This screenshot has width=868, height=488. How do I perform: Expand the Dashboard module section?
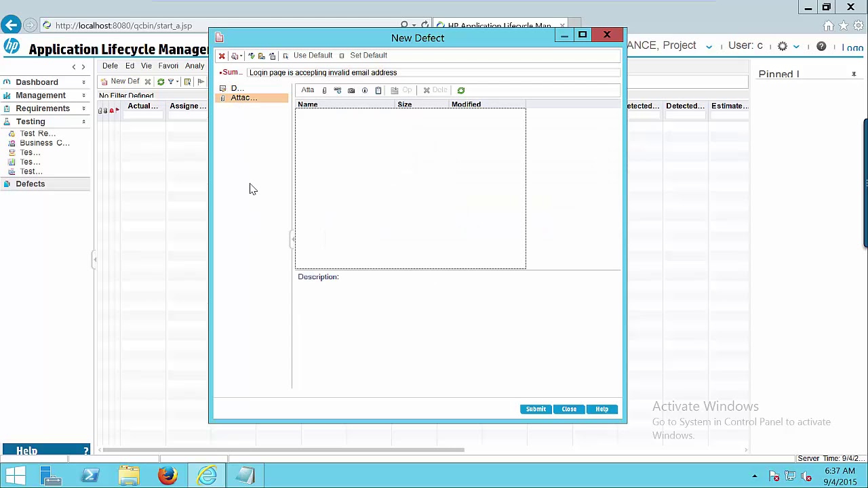(x=83, y=83)
